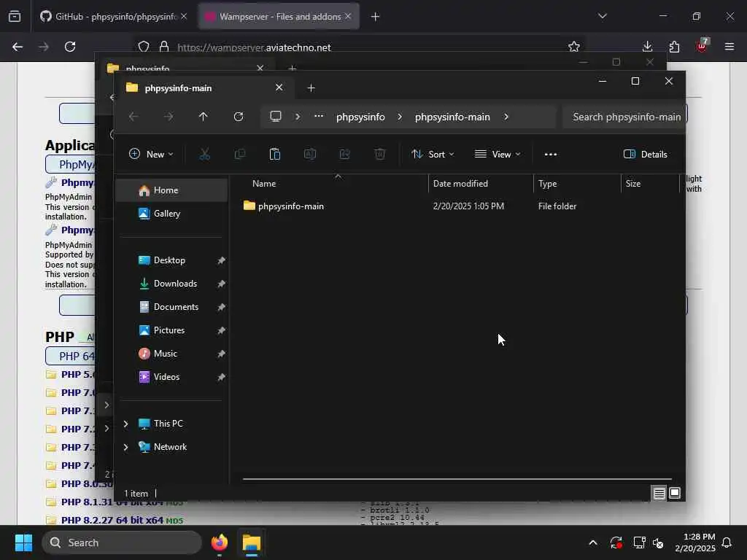The height and width of the screenshot is (560, 747).
Task: Open Videos in navigation pane
Action: [x=171, y=377]
